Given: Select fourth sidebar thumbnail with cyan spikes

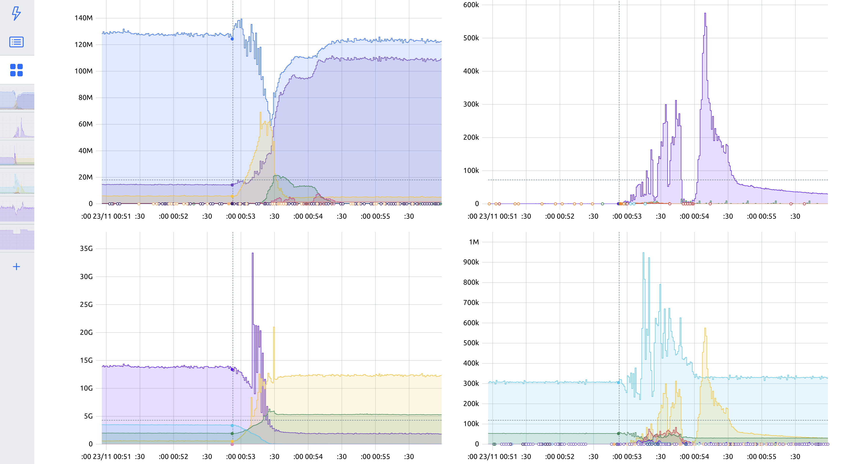Looking at the screenshot, I should point(17,183).
